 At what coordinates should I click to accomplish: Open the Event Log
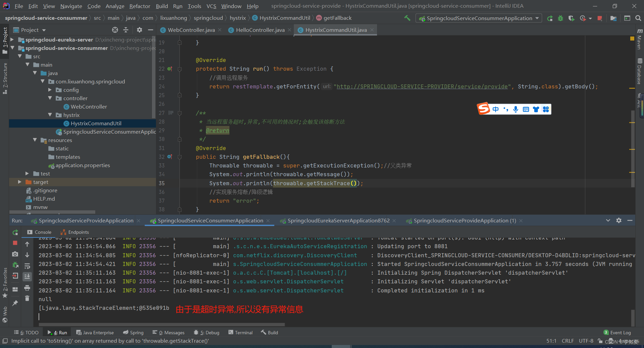coord(617,333)
